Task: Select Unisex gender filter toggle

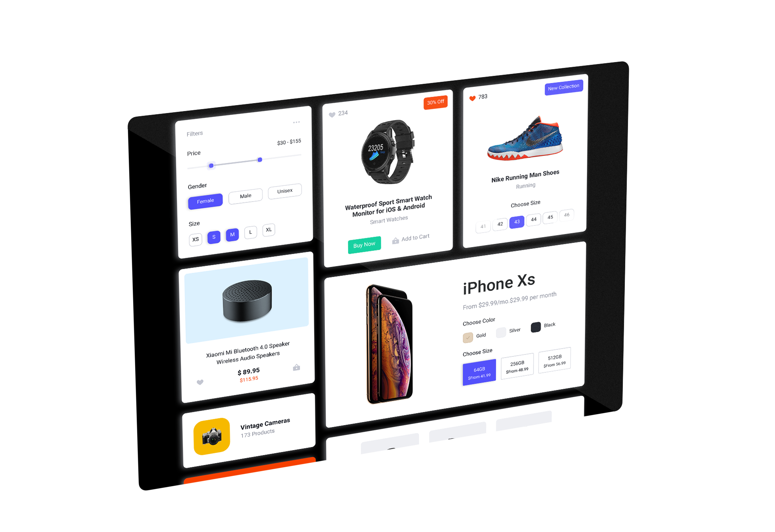Action: [285, 191]
